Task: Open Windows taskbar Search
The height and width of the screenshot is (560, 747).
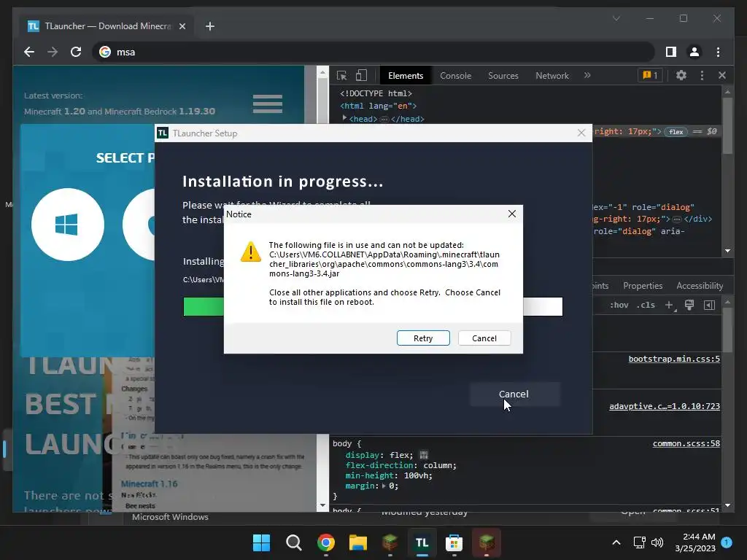Action: coord(293,542)
